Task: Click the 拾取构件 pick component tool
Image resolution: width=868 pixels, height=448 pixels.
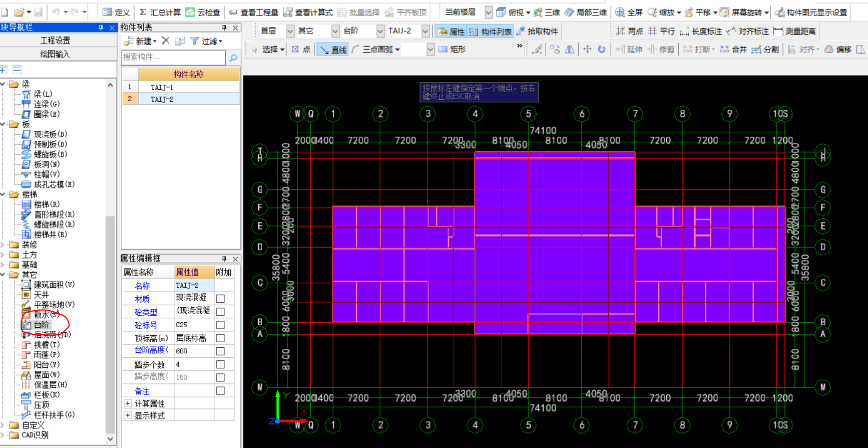Action: 537,31
